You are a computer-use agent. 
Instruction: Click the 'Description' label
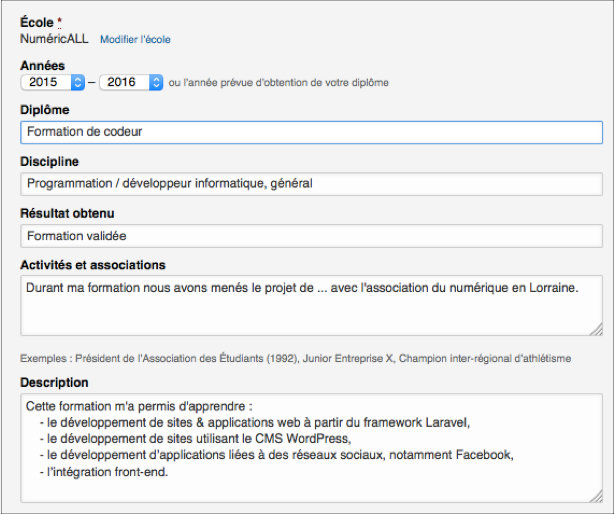(54, 382)
